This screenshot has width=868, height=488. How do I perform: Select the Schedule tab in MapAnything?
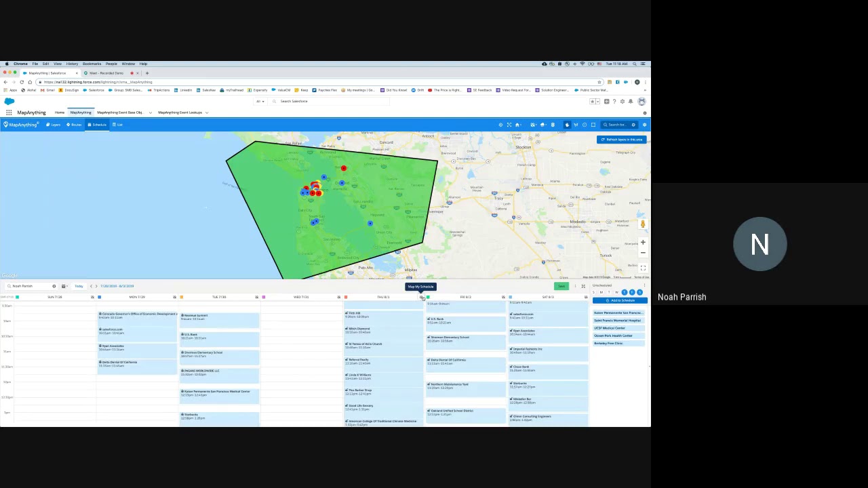pos(97,125)
